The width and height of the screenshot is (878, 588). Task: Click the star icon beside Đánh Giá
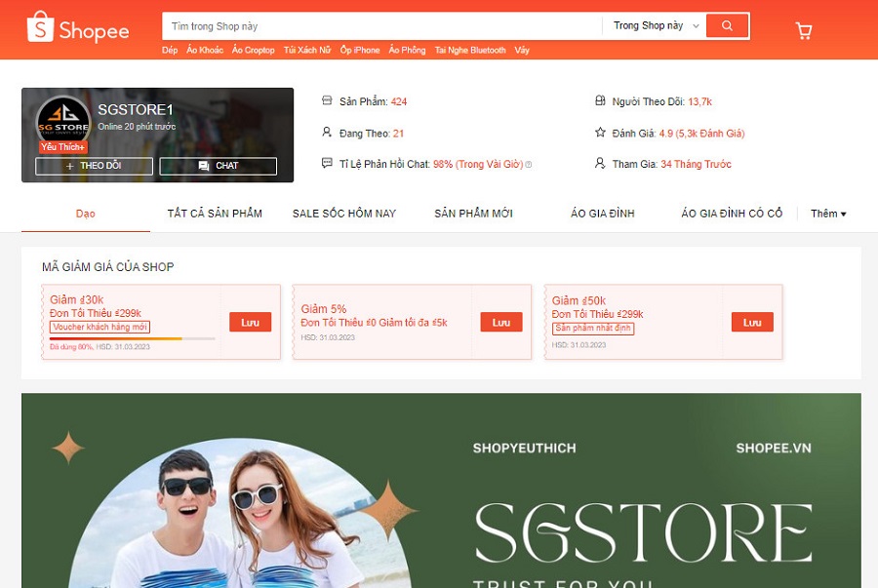[x=600, y=133]
